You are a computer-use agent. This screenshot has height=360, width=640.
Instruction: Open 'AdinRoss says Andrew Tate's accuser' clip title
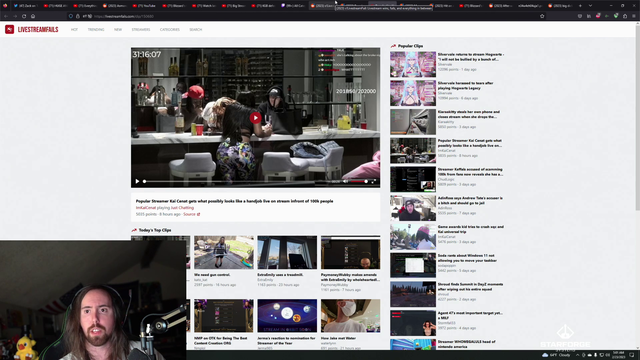(470, 200)
